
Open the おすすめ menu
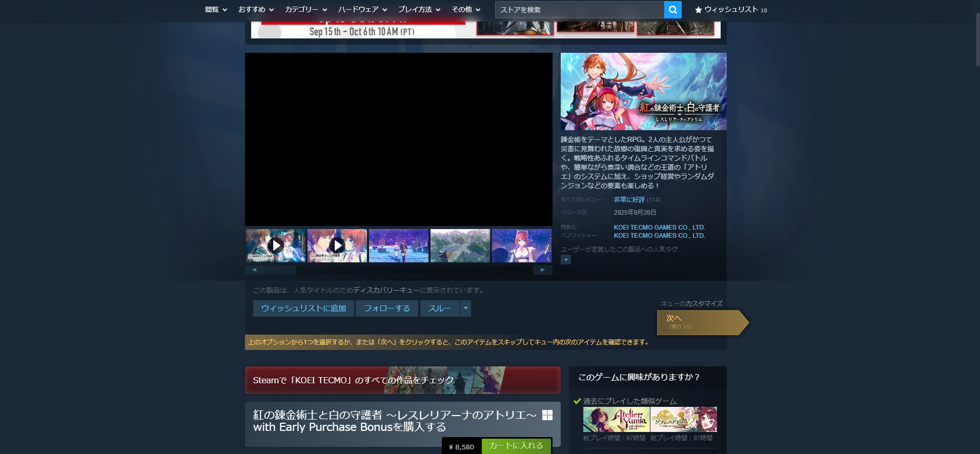click(x=256, y=10)
